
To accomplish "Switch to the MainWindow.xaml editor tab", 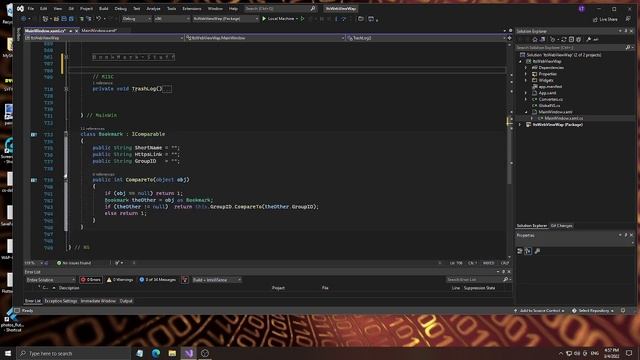I will [99, 31].
